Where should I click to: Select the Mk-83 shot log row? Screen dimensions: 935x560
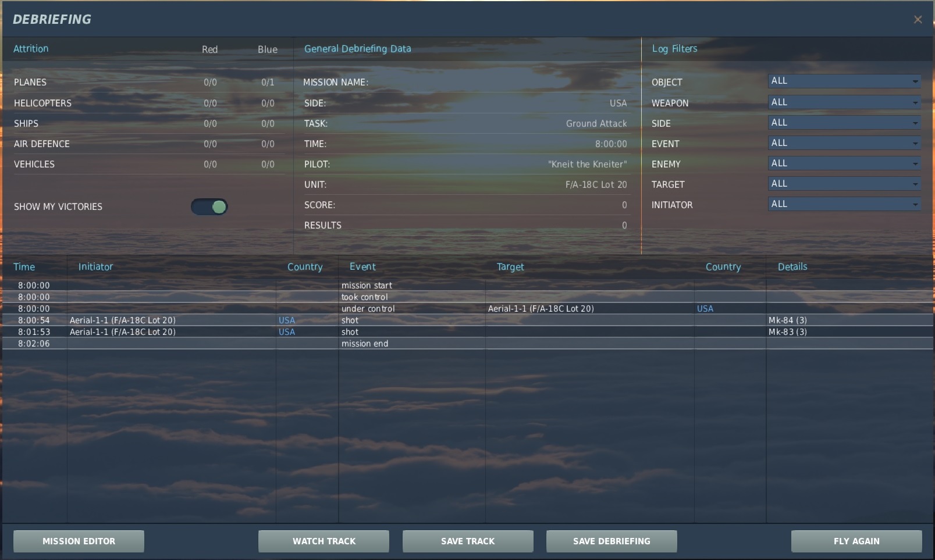[x=468, y=332]
